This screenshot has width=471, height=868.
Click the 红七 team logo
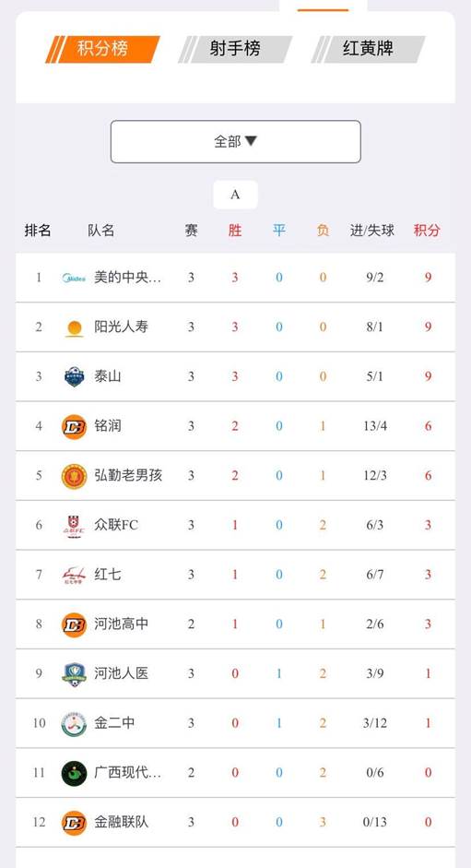pyautogui.click(x=74, y=576)
